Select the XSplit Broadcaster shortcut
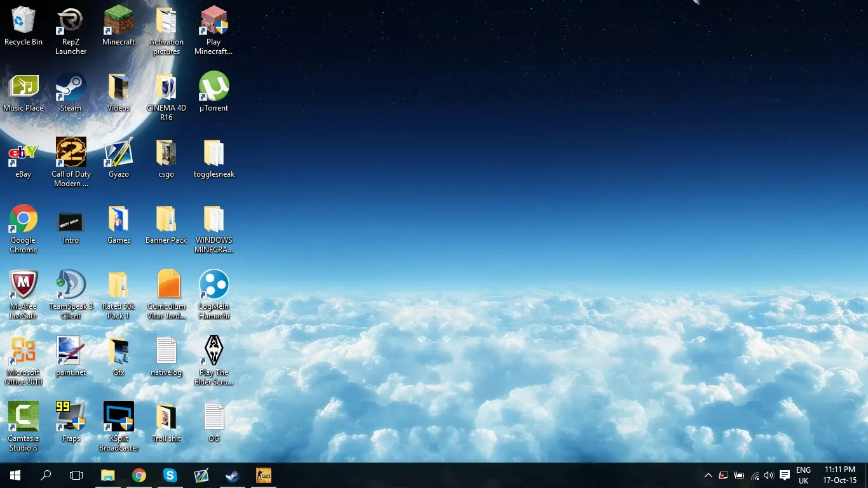 [x=119, y=427]
